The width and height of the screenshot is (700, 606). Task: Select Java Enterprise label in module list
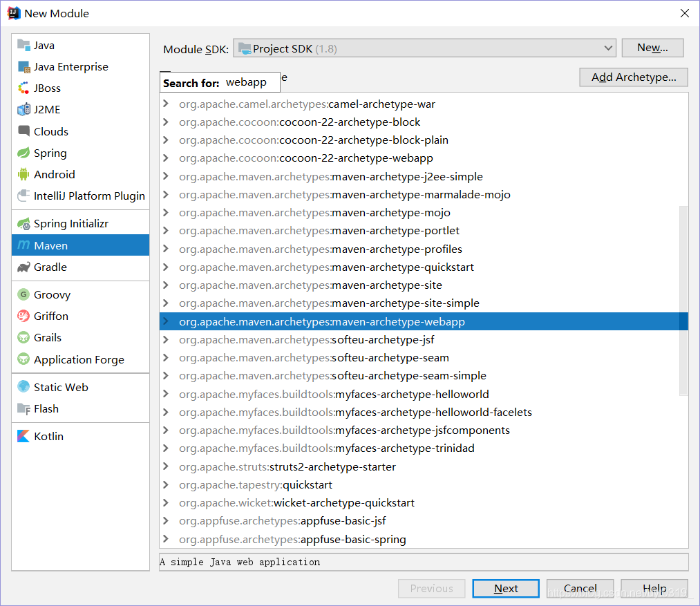[x=71, y=67]
